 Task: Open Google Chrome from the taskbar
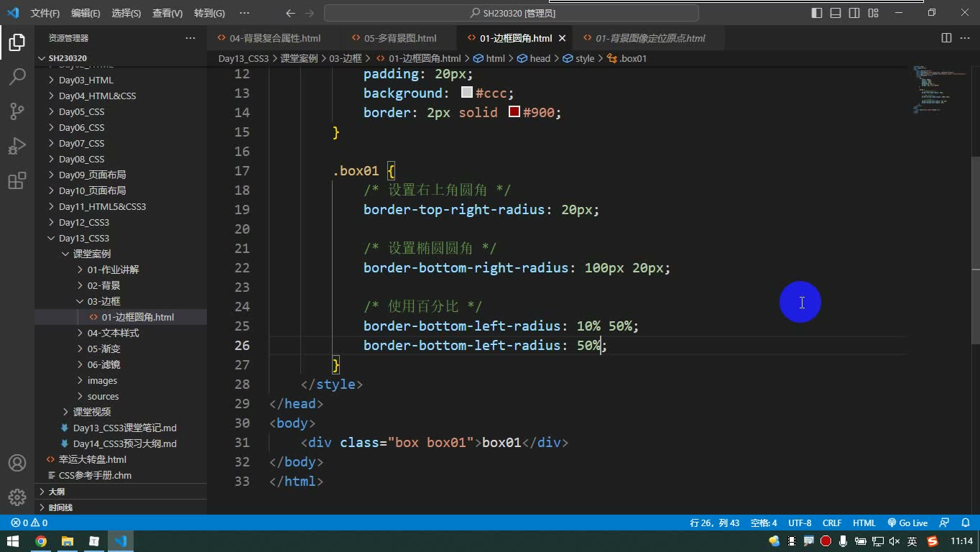coord(41,541)
